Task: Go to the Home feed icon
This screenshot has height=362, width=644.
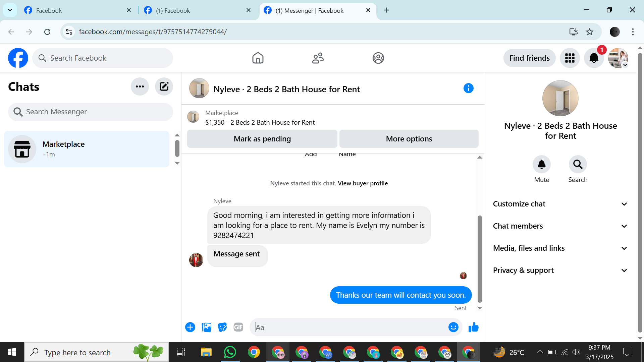Action: (x=258, y=58)
